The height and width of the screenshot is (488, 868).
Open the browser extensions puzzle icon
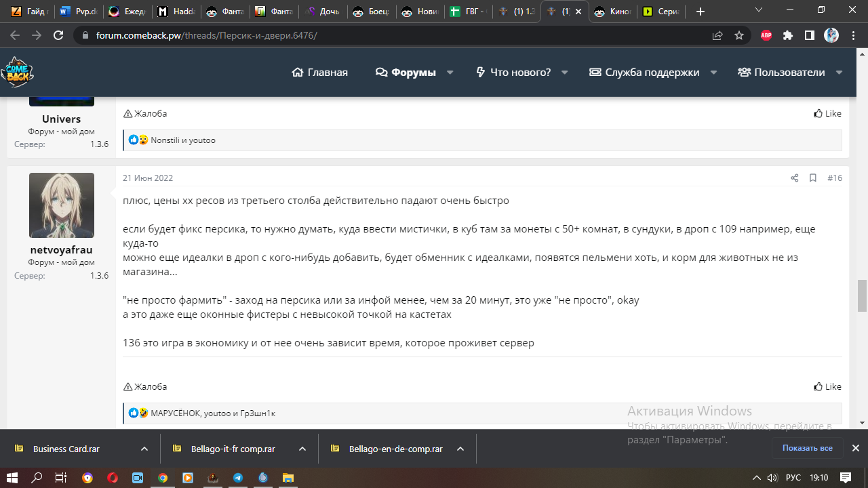788,35
